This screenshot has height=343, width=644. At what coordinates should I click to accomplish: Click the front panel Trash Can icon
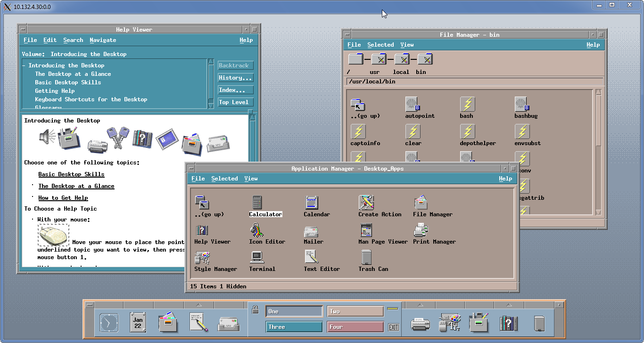click(540, 323)
